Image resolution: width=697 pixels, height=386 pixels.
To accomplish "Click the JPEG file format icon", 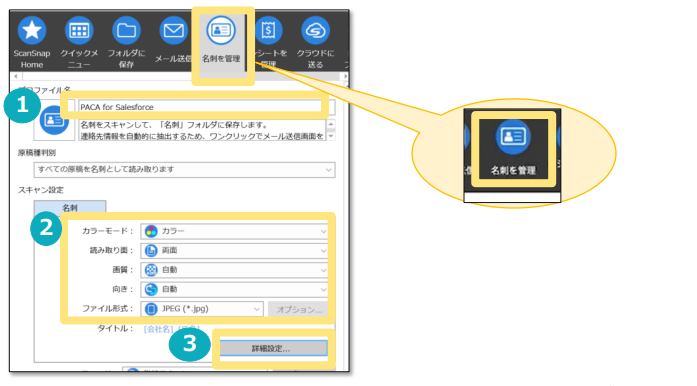I will pyautogui.click(x=151, y=309).
